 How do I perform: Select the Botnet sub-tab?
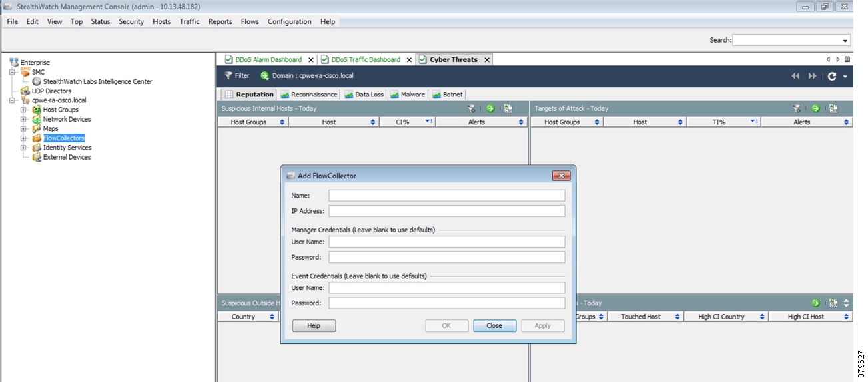click(x=448, y=95)
